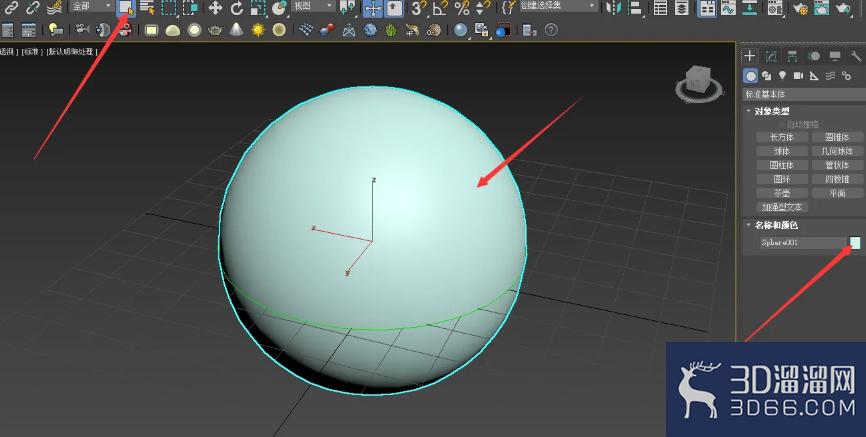Click the 长方体 box button
Image resolution: width=866 pixels, height=437 pixels.
[782, 137]
